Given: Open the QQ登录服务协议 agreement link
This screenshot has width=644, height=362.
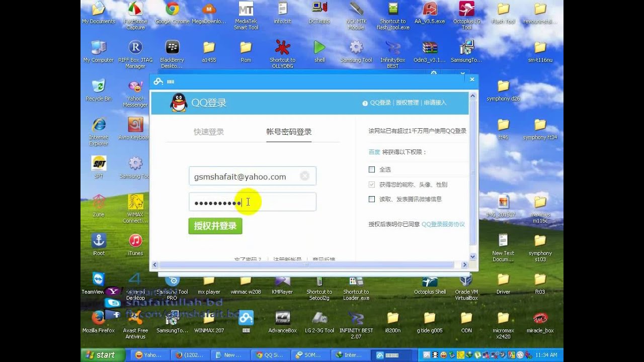Looking at the screenshot, I should [x=443, y=224].
